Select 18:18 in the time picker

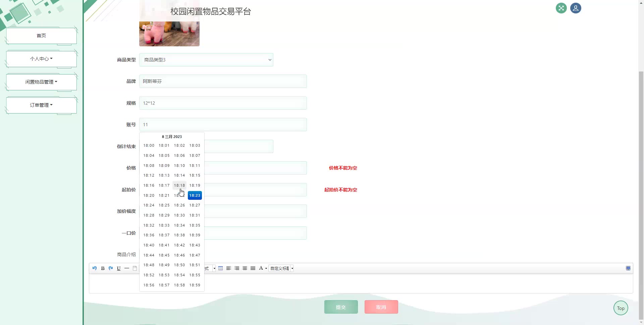[x=179, y=185]
